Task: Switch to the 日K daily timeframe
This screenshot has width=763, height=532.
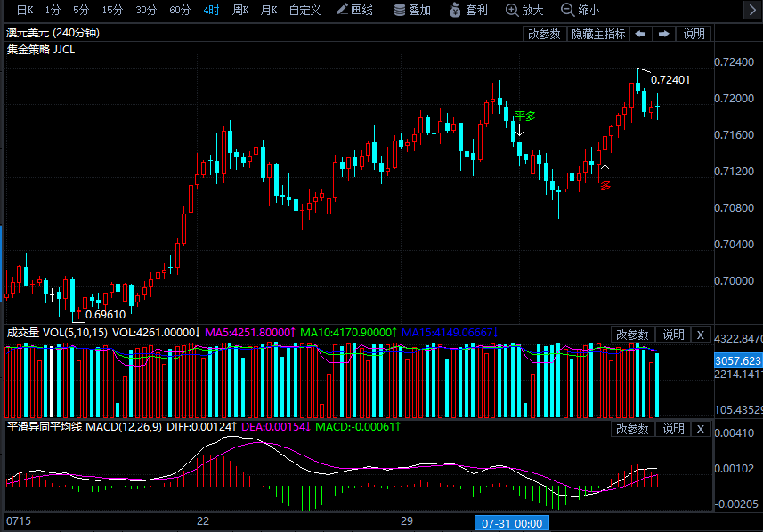Action: coord(19,10)
